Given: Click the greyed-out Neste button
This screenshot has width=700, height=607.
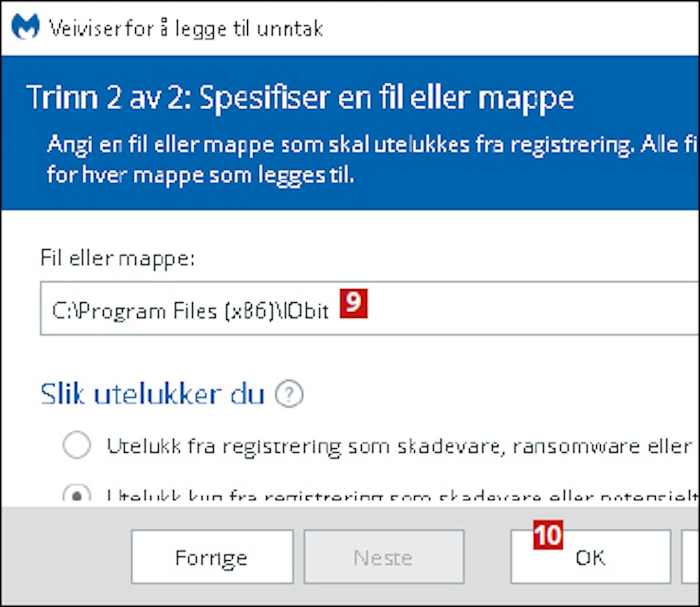Looking at the screenshot, I should [384, 557].
